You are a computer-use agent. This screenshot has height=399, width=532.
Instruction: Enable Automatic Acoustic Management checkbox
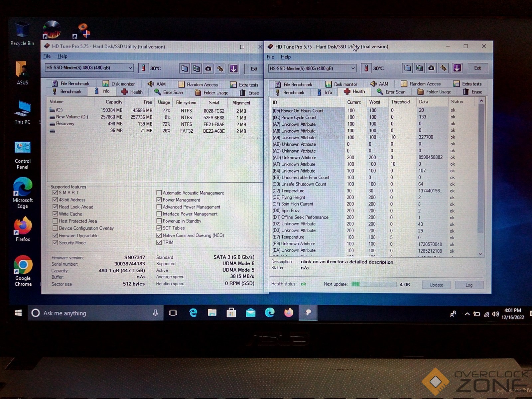159,193
